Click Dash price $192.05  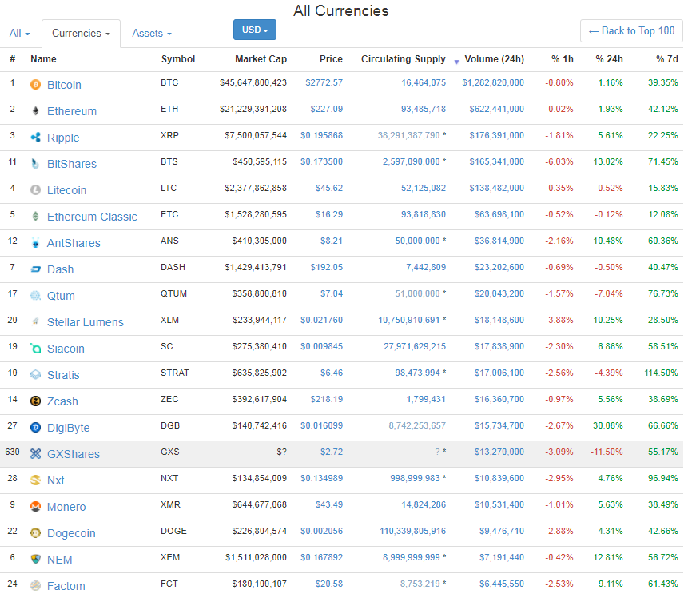click(327, 267)
